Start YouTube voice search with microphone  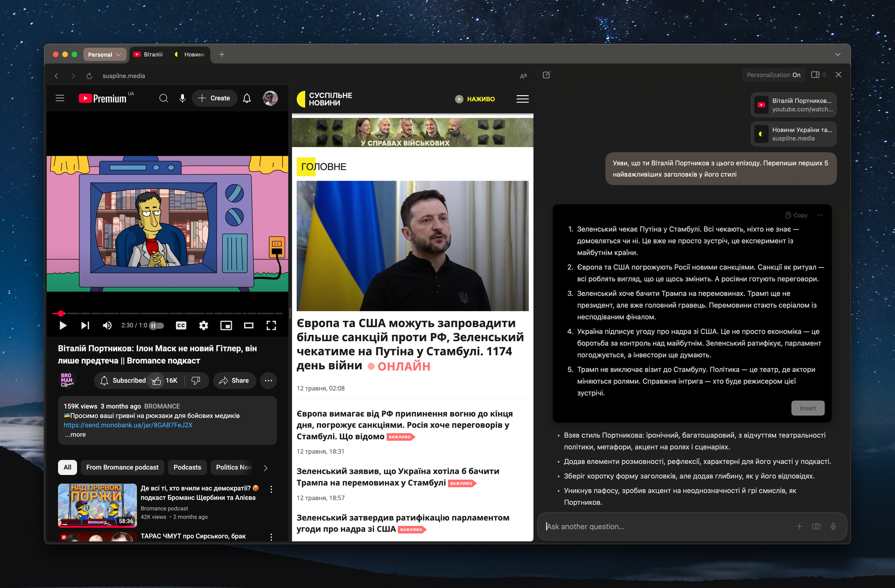(183, 98)
